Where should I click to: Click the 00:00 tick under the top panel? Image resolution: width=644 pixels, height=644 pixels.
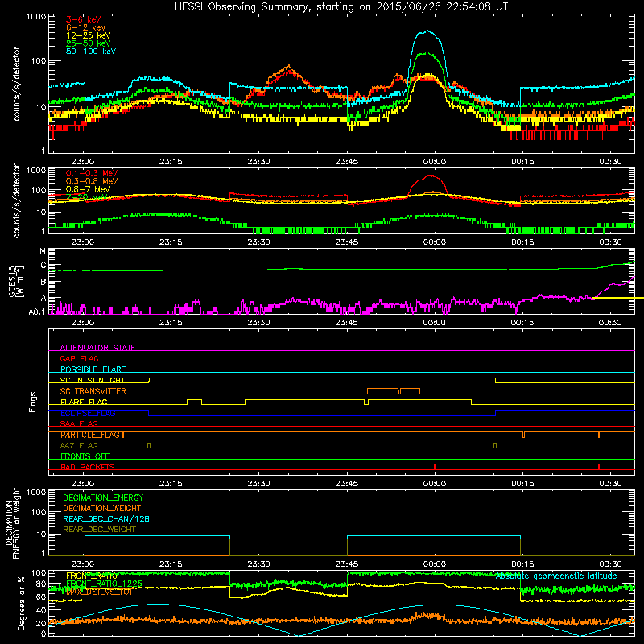click(435, 162)
